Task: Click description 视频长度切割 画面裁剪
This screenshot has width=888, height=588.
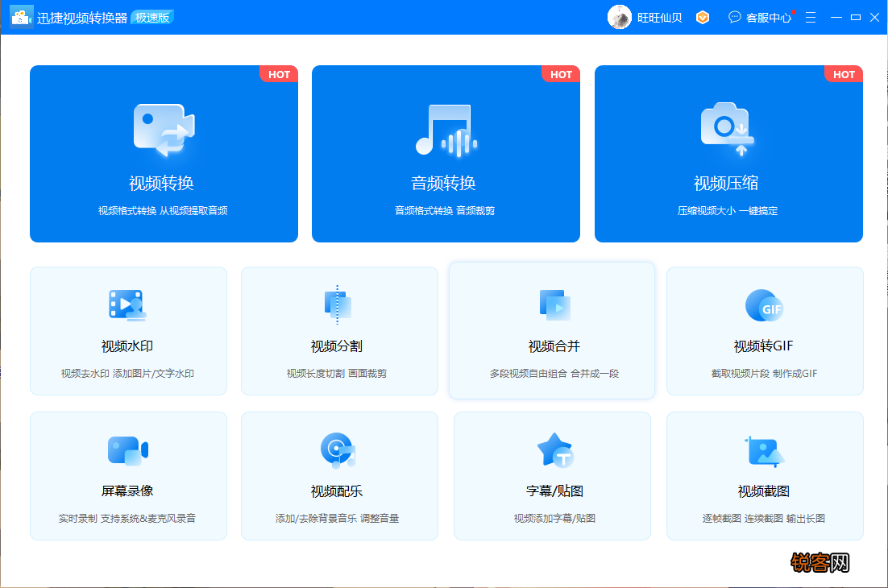Action: [x=336, y=374]
